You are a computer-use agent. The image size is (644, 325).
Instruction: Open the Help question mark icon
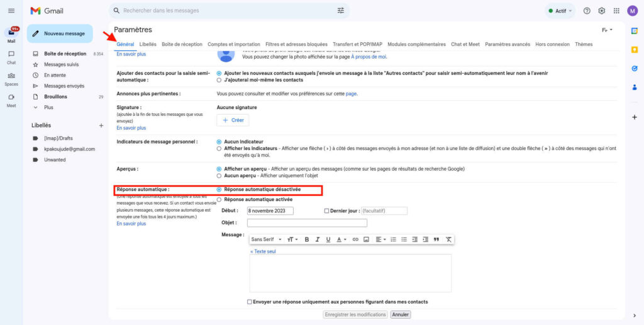click(x=587, y=11)
